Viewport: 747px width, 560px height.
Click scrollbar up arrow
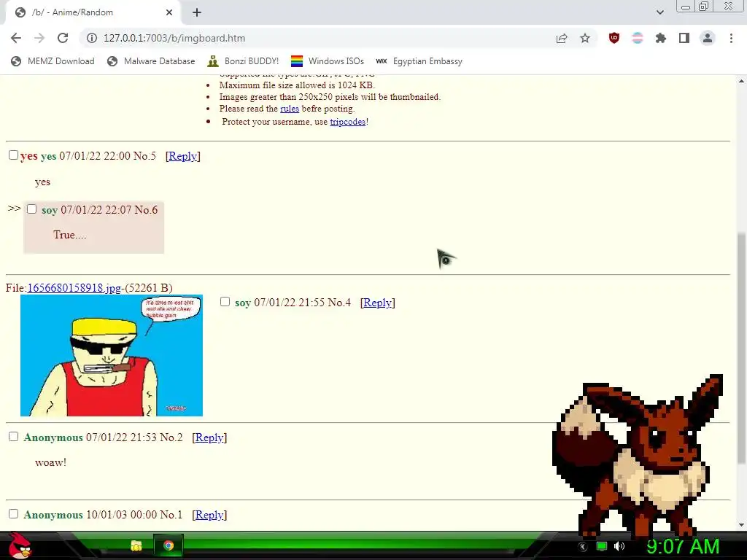[742, 81]
